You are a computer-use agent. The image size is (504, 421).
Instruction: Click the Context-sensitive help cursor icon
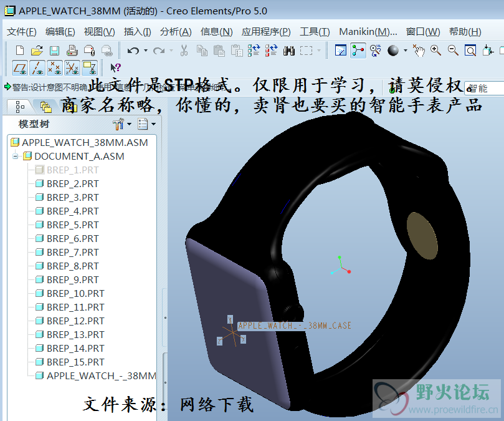point(115,67)
